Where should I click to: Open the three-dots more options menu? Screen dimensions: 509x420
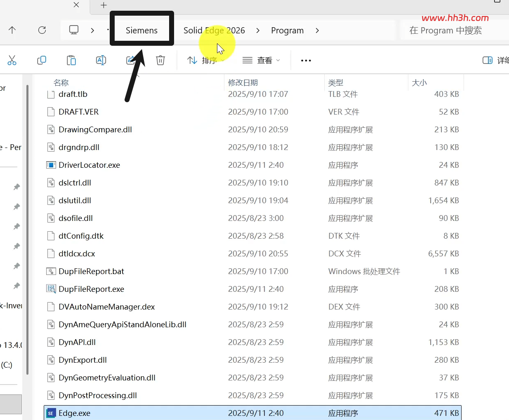point(306,61)
